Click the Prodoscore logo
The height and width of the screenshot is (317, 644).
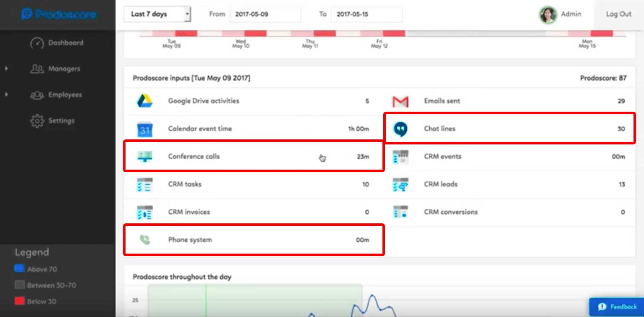pos(59,14)
